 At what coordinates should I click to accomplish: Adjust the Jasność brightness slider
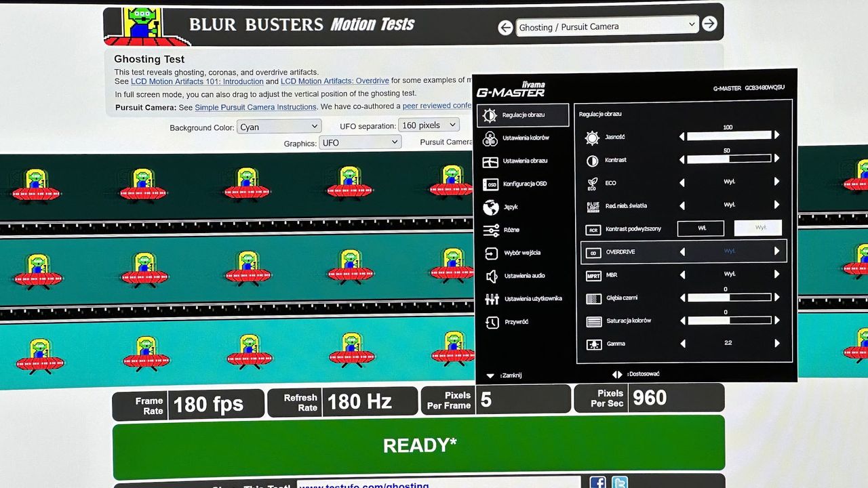click(729, 136)
